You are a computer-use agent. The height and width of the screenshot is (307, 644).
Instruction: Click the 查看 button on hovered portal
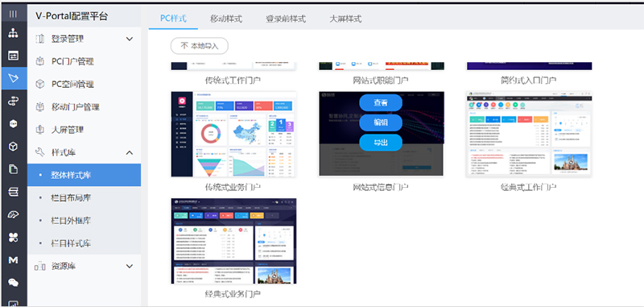coord(381,103)
